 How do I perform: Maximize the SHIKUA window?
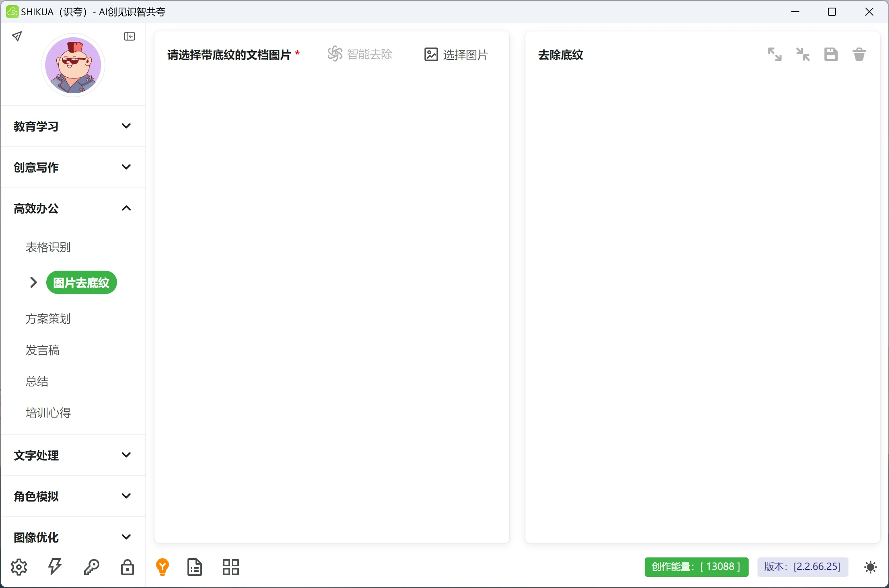pos(832,12)
